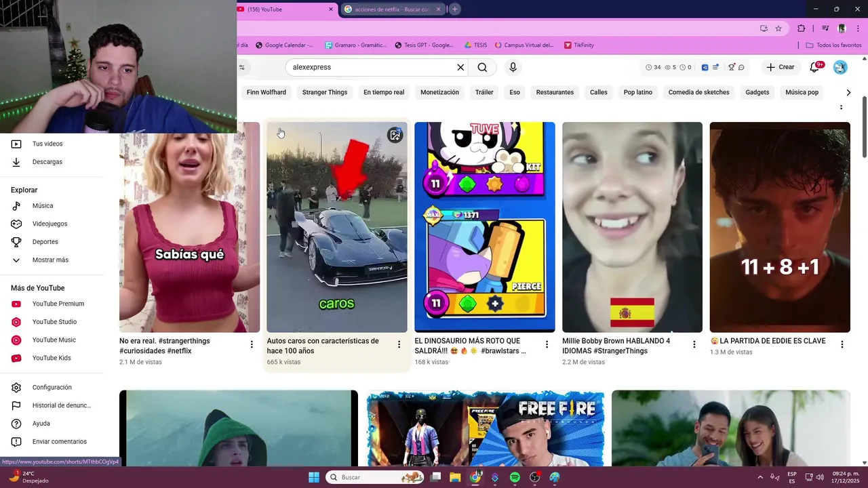Select the Gadgets filter chip
This screenshot has height=488, width=868.
pyautogui.click(x=757, y=92)
